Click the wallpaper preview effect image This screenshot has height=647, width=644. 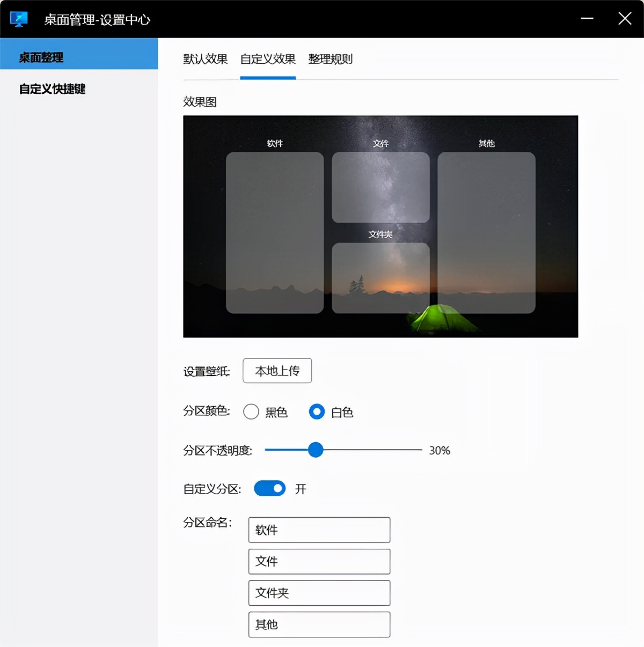tap(380, 227)
